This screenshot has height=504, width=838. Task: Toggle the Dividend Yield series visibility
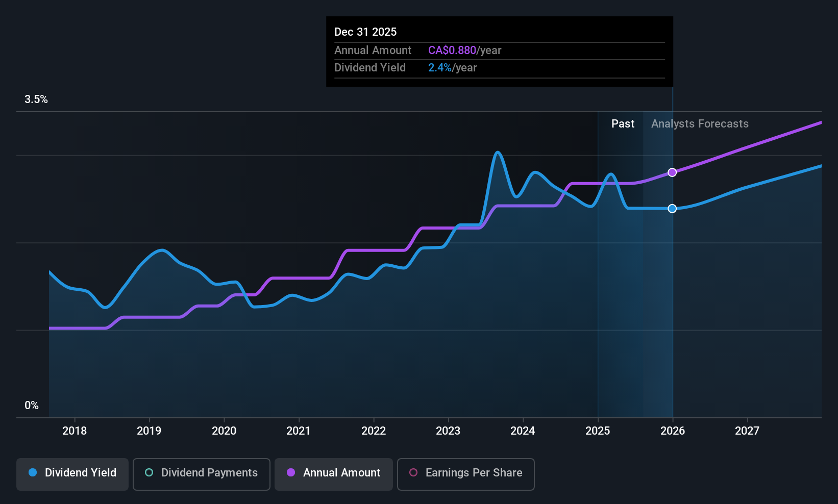click(72, 473)
